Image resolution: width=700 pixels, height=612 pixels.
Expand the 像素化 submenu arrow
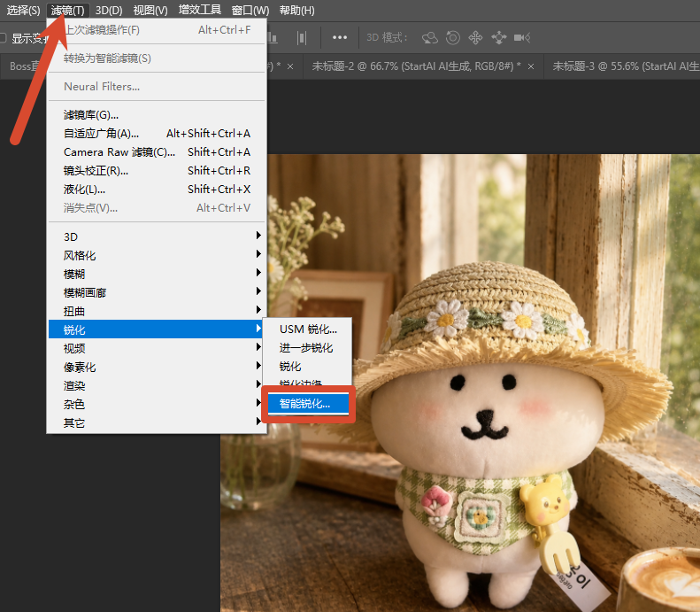(x=258, y=366)
